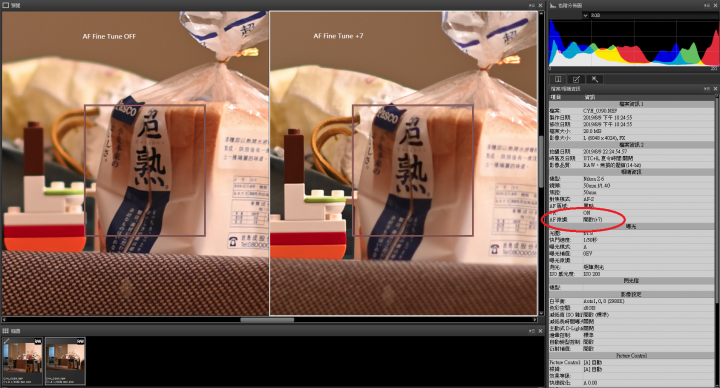Close the filmstrip panel
Viewport: 720px width, 388px height.
coord(540,331)
